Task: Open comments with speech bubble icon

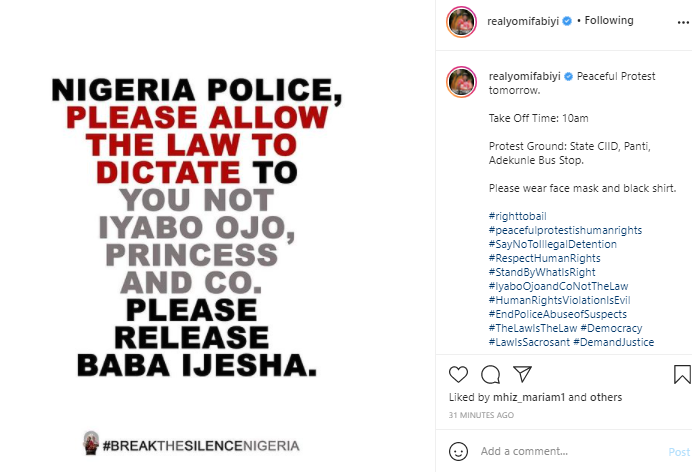Action: click(490, 374)
